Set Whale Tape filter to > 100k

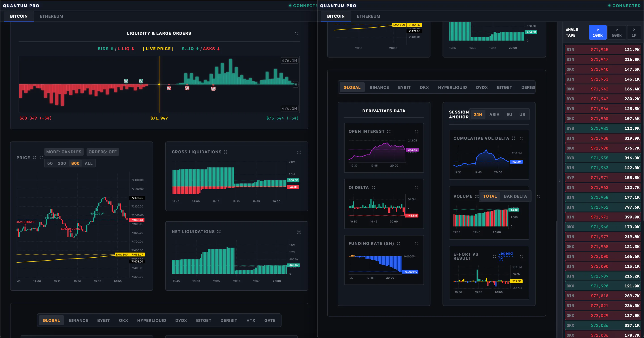coord(597,32)
